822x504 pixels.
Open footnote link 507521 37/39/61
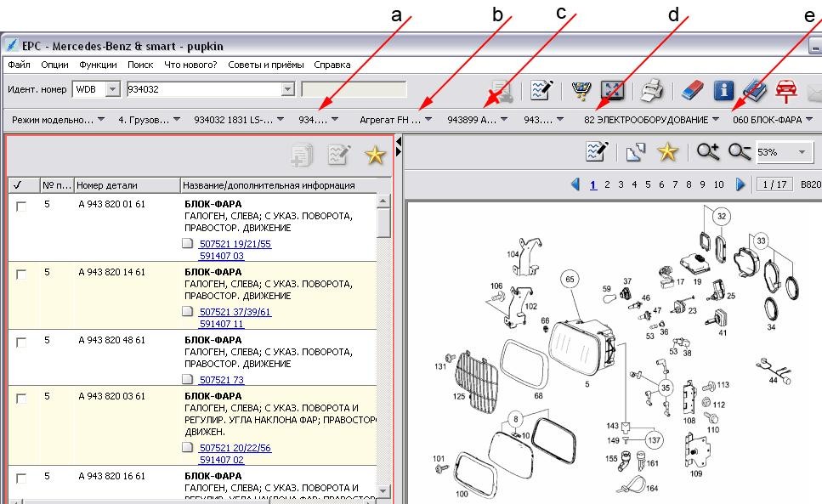pyautogui.click(x=235, y=312)
